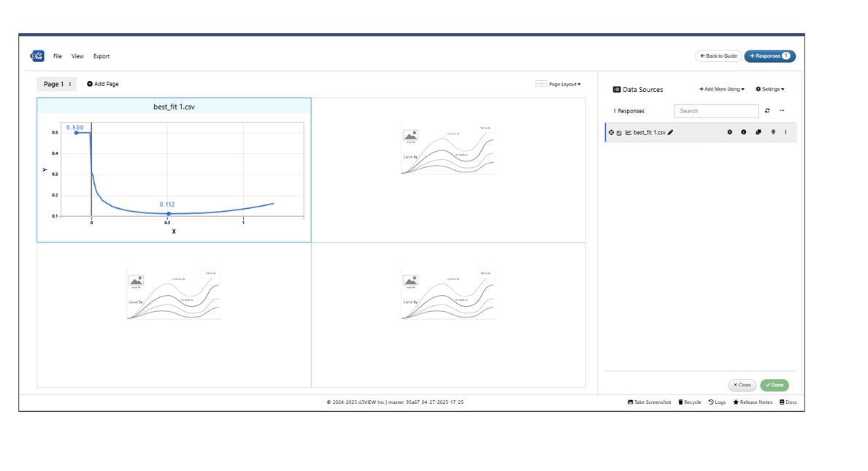Show info for best_fit 1.csv response
868x471 pixels.
744,133
